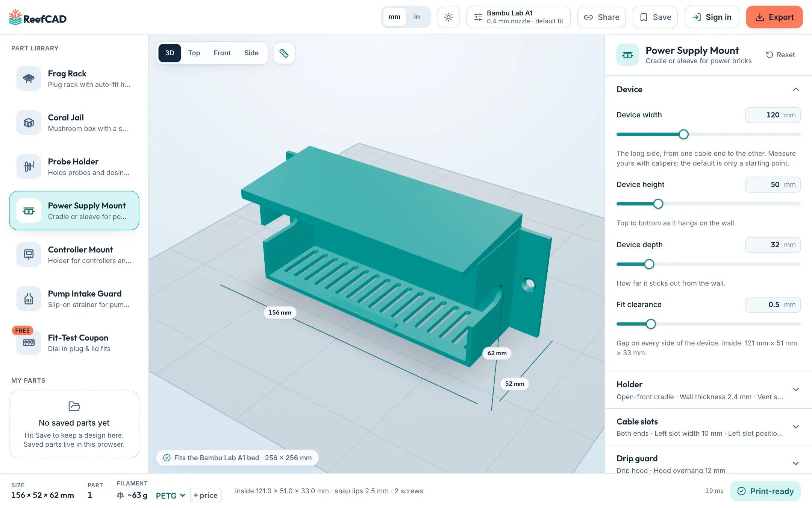Reset the Power Supply Mount parameters

tap(780, 55)
